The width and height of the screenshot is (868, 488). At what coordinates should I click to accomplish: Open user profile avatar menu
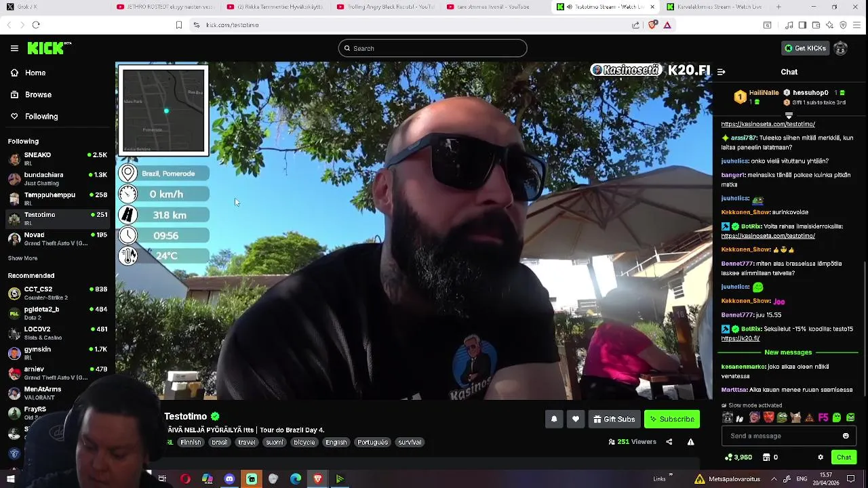[840, 48]
